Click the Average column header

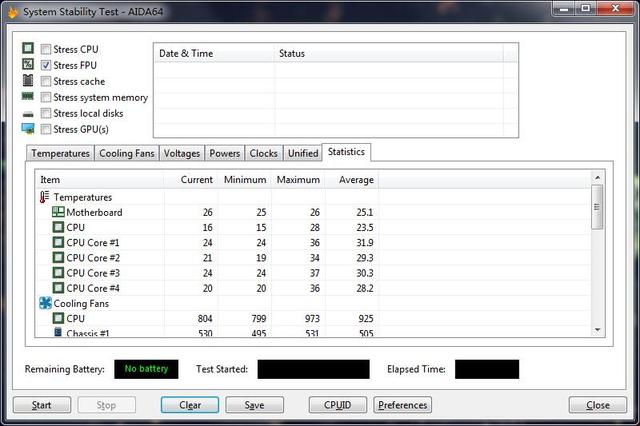pos(352,180)
